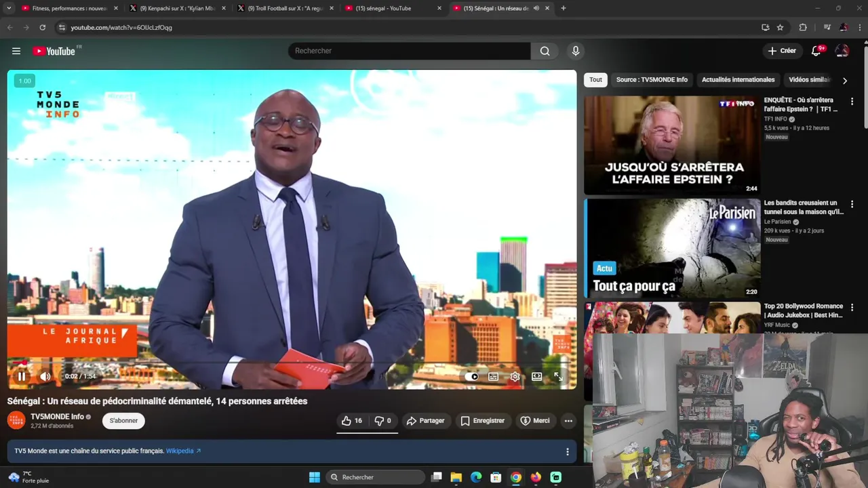
Task: Dislike the video with thumbs down
Action: 383,421
